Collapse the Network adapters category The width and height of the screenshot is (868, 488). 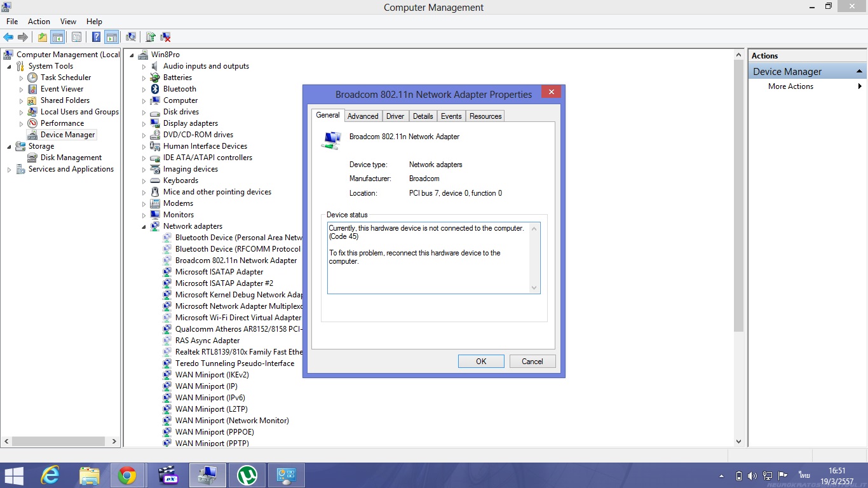144,226
